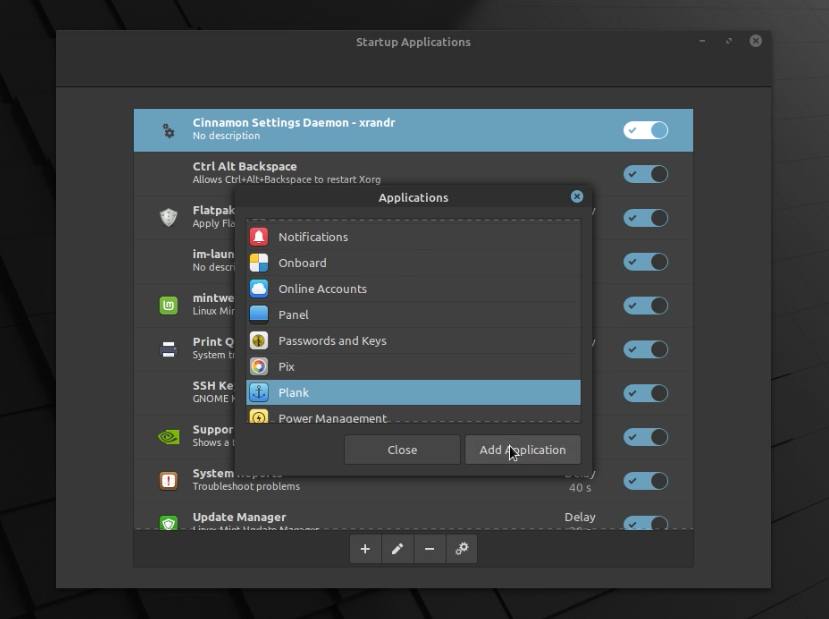
Task: Toggle the im-launch startup switch
Action: tap(645, 262)
